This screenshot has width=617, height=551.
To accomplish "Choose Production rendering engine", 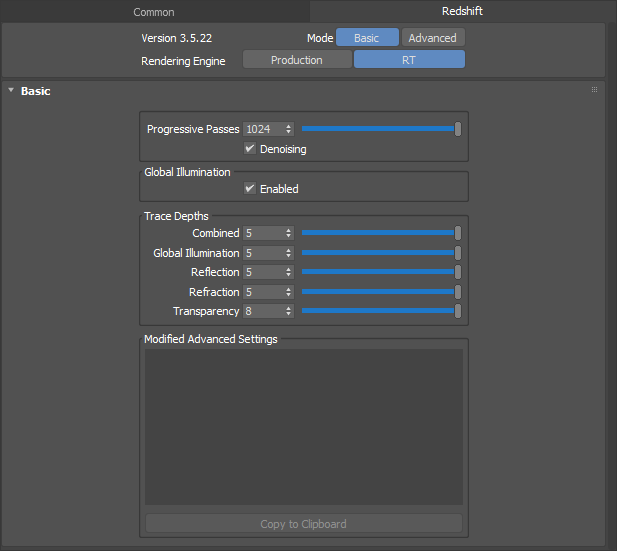I will click(x=297, y=60).
